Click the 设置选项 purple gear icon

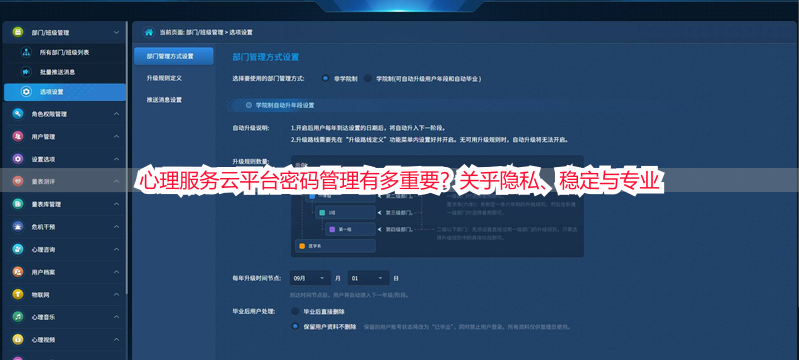18,159
